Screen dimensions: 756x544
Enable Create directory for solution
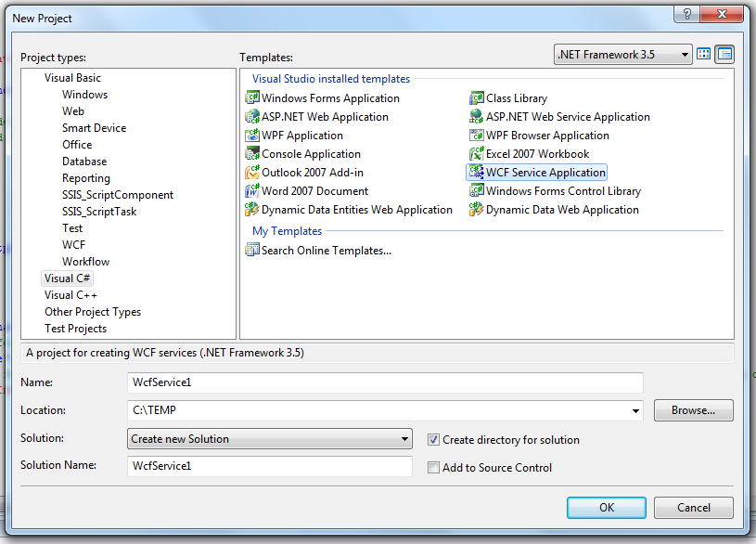tap(433, 439)
